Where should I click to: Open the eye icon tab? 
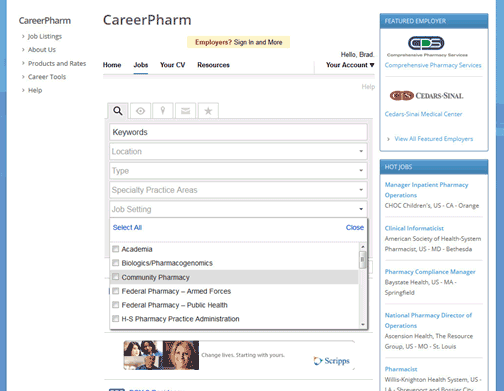point(140,111)
